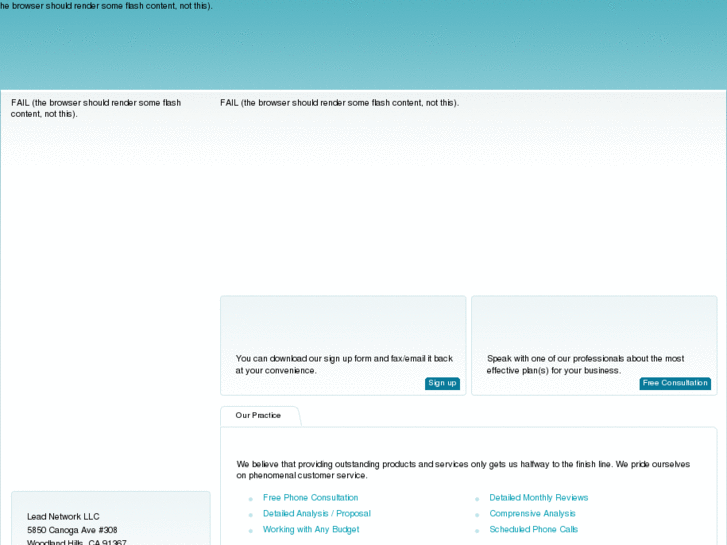The image size is (727, 545).
Task: Click the flash fallback text in teal header
Action: pos(106,6)
